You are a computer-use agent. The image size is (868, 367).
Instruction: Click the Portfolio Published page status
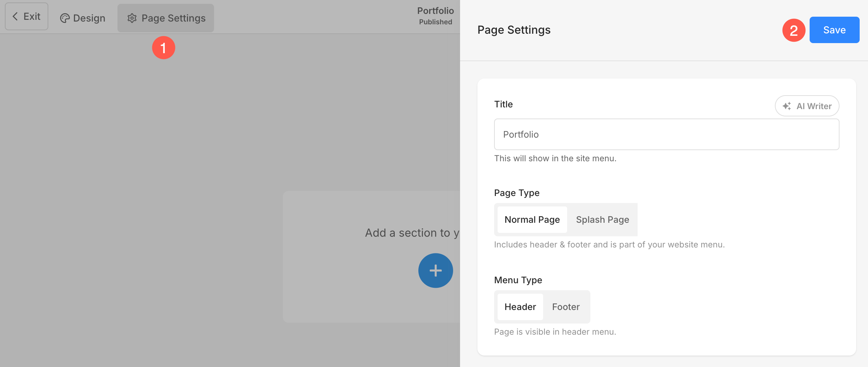pyautogui.click(x=435, y=16)
